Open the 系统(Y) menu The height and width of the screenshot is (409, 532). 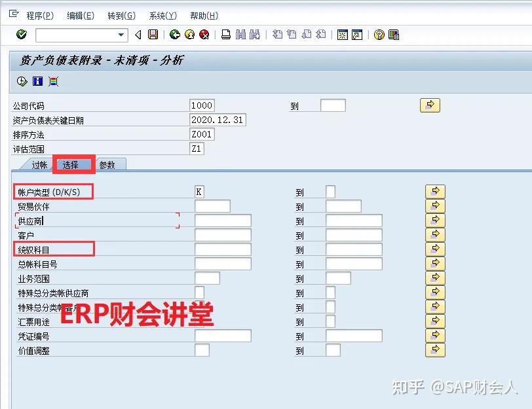pos(162,15)
